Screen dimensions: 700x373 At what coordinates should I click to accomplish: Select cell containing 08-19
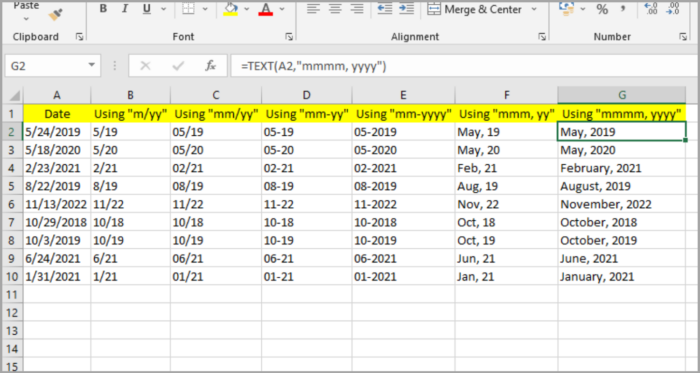307,186
